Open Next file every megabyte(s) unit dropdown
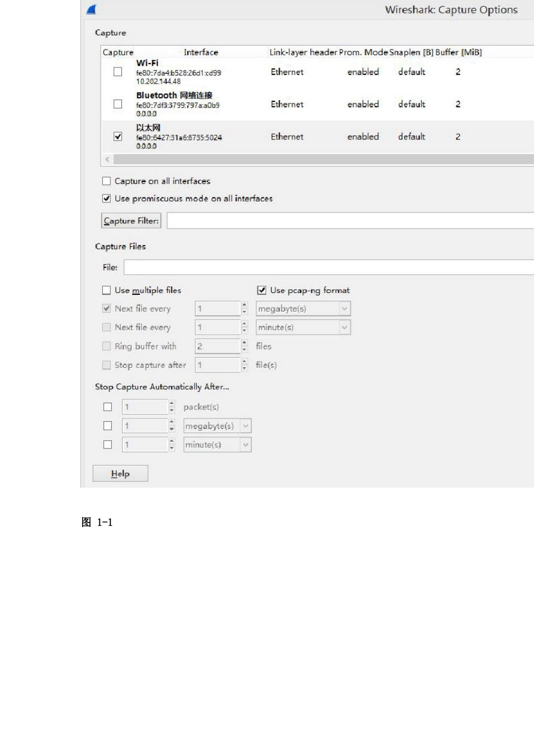 pyautogui.click(x=304, y=309)
